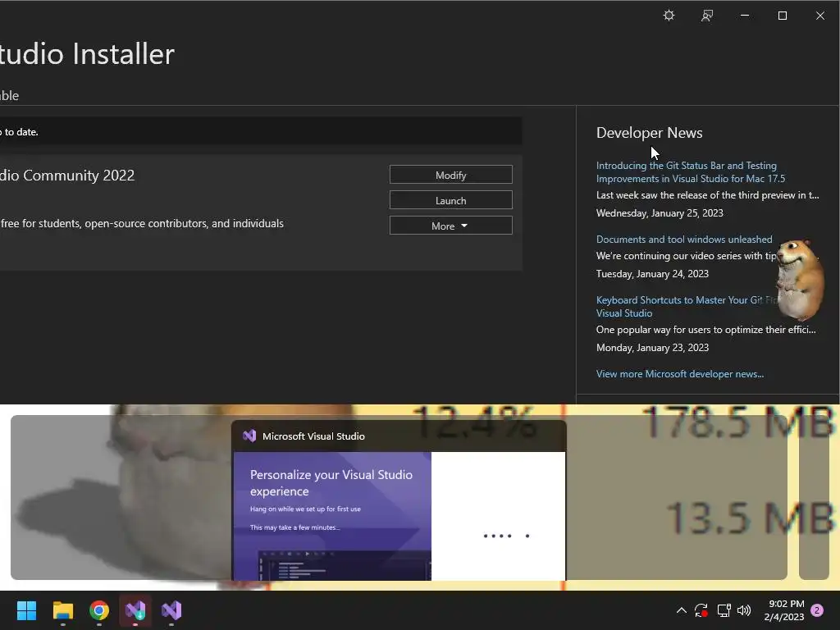Click the Community 2022 product title
Screen dimensions: 840x630
coord(67,176)
